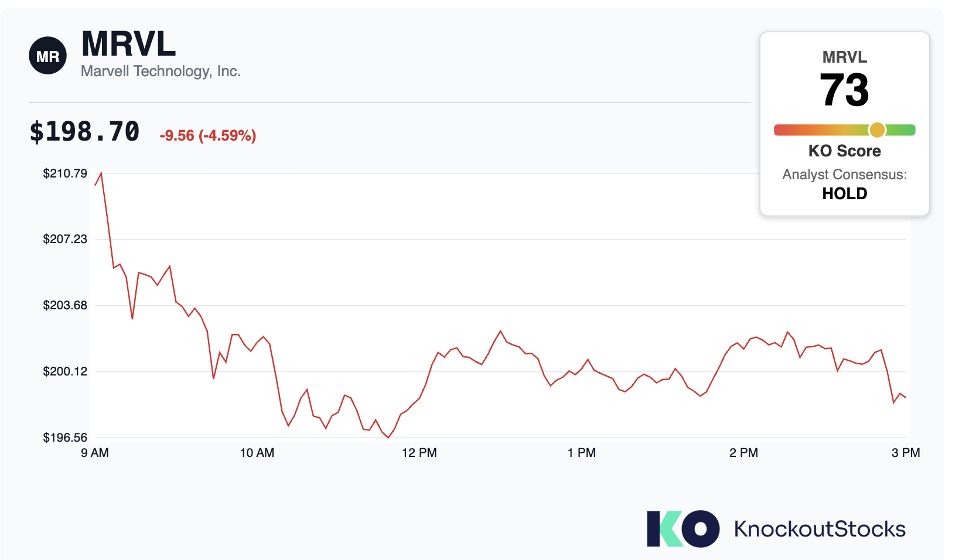Click the MR round ticker badge
The image size is (969, 560).
coord(47,56)
